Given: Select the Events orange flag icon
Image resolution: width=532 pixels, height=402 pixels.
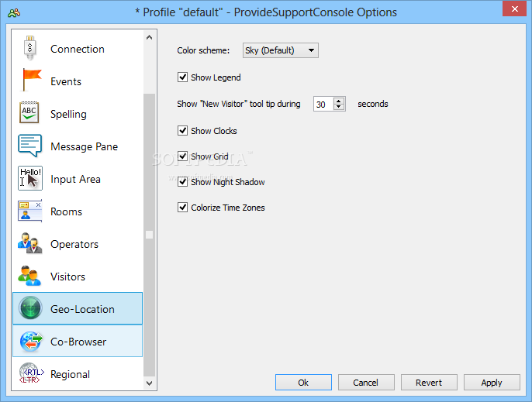Looking at the screenshot, I should [32, 80].
